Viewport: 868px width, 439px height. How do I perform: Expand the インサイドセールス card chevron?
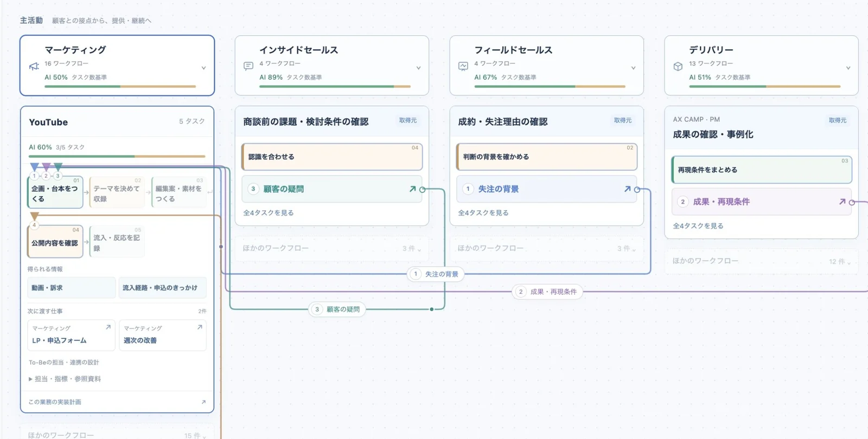click(418, 68)
